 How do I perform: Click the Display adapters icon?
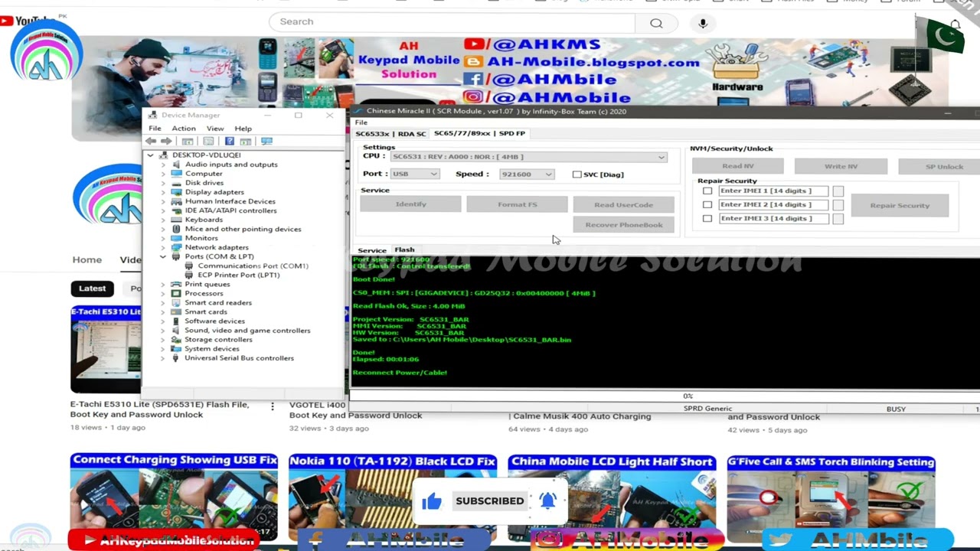(x=177, y=192)
